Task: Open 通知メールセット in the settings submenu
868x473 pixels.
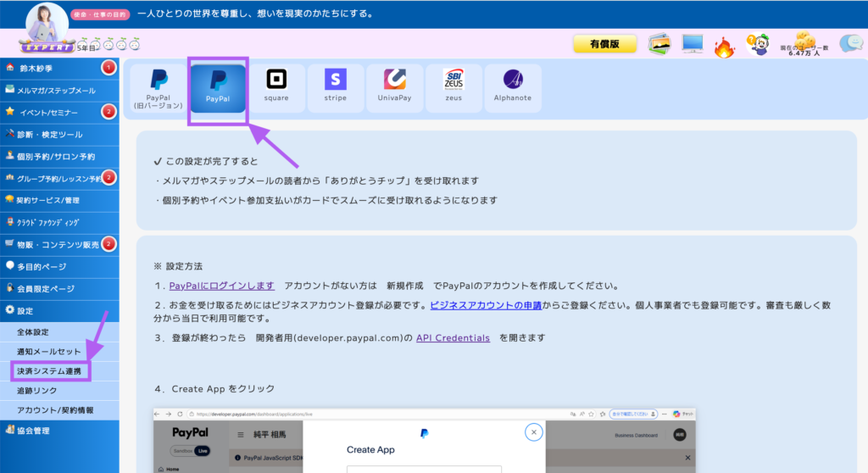Action: [x=49, y=351]
